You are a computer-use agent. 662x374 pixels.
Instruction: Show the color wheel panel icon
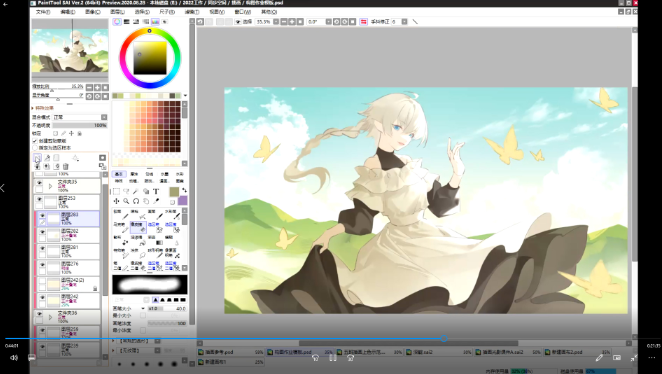[117, 22]
